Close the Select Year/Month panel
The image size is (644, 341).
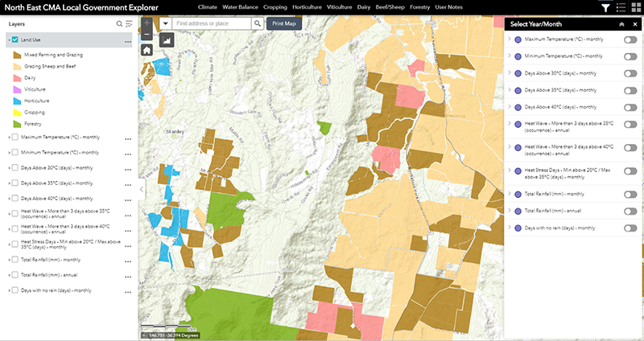point(634,24)
